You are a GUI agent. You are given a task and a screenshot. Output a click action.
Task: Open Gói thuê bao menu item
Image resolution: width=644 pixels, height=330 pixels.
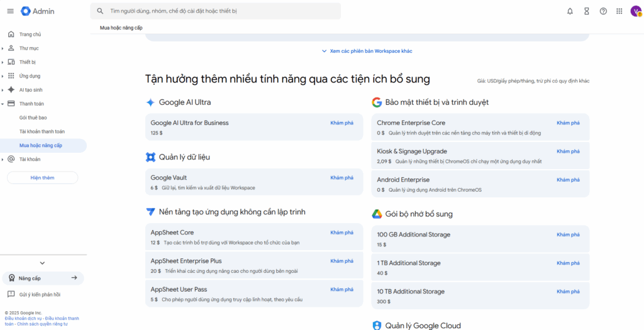(x=33, y=118)
